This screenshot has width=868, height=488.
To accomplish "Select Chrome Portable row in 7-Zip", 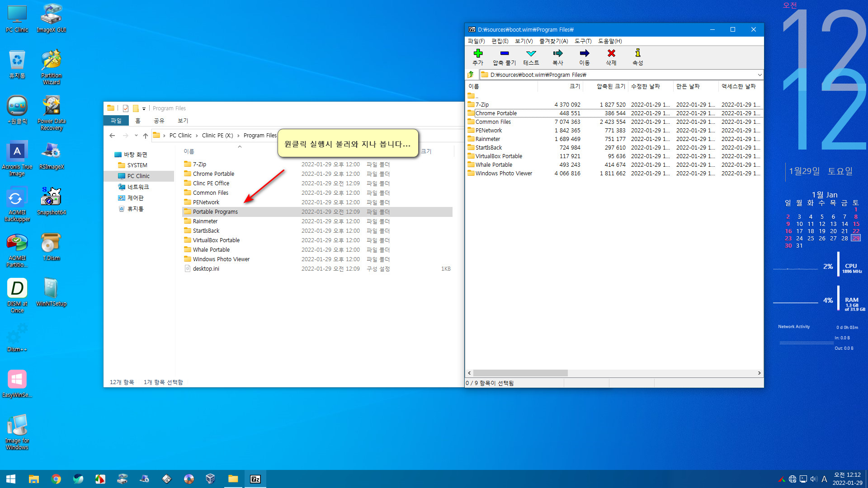I will point(614,113).
